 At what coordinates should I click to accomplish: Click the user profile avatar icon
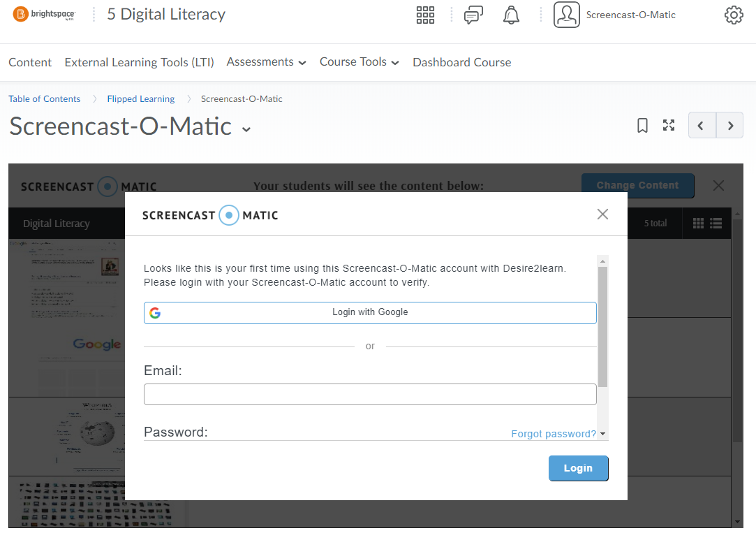click(567, 15)
